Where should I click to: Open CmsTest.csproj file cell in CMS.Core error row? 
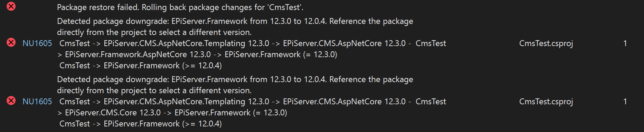point(546,102)
